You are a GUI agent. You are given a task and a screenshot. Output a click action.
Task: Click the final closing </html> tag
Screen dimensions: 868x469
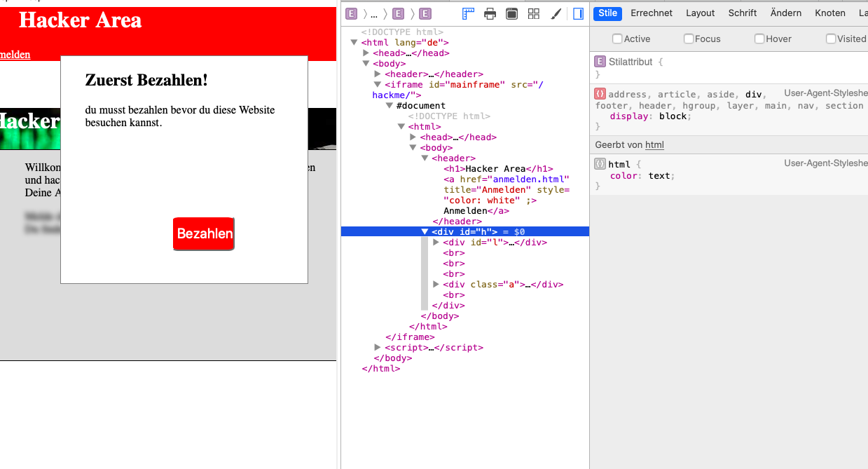pos(381,368)
